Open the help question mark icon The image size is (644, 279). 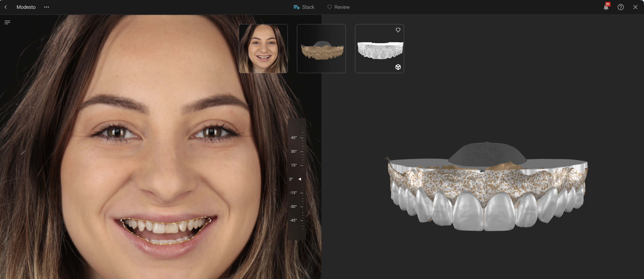coord(620,7)
